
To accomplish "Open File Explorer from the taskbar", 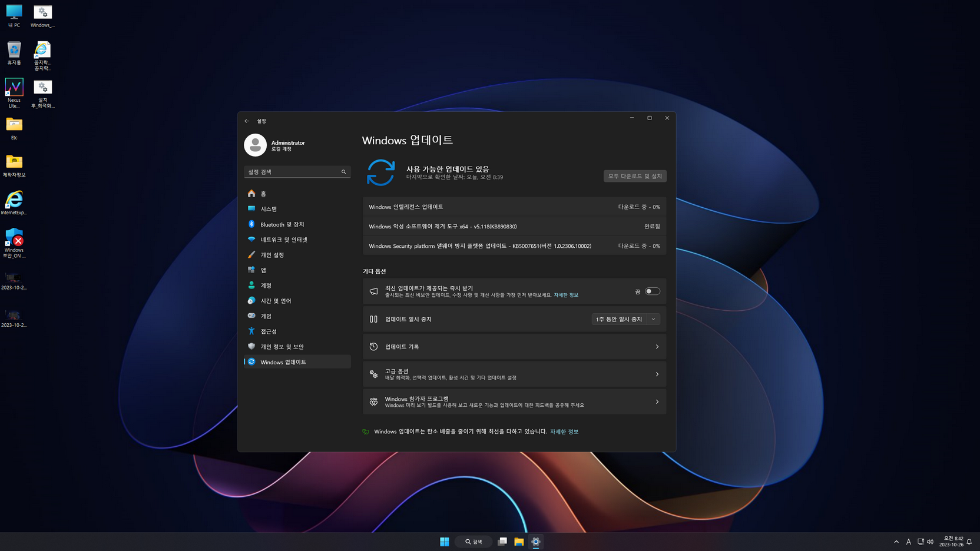I will pos(519,542).
